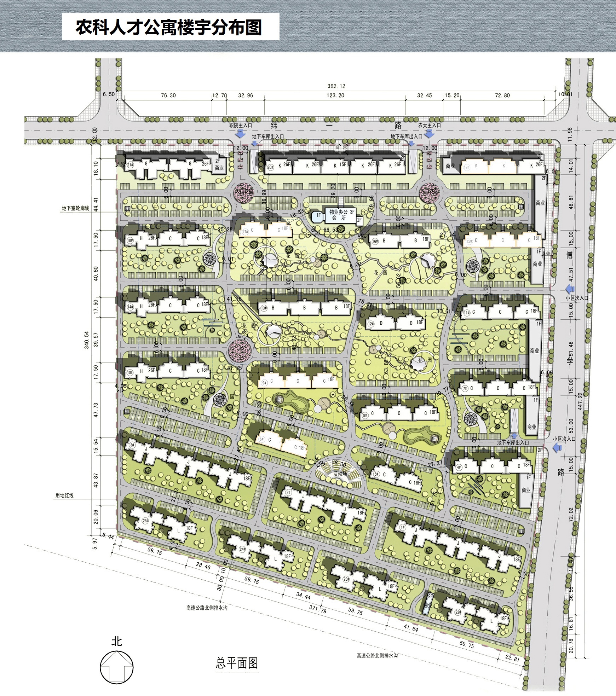
Task: Select the 24# building number marker
Action: tap(242, 549)
